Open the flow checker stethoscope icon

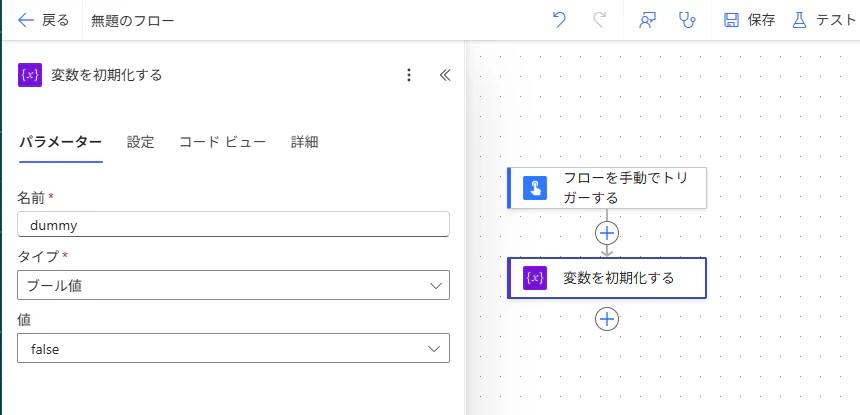687,21
